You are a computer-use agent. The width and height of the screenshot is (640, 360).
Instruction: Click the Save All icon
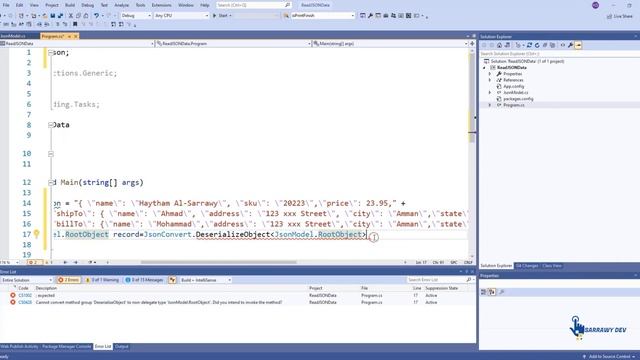[x=60, y=16]
